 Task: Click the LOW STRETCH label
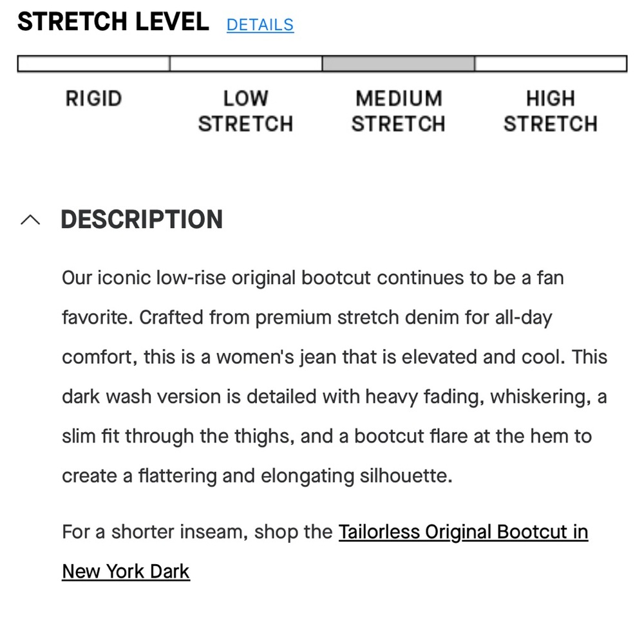pyautogui.click(x=245, y=111)
